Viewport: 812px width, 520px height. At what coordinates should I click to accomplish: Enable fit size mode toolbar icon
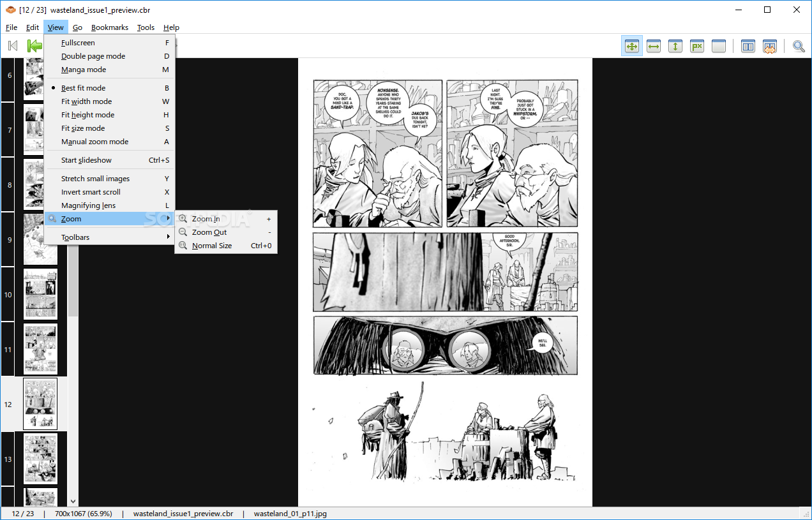[697, 46]
